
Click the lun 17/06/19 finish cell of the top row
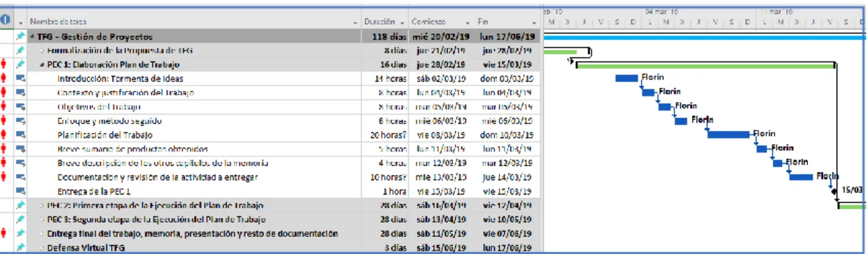coord(508,37)
